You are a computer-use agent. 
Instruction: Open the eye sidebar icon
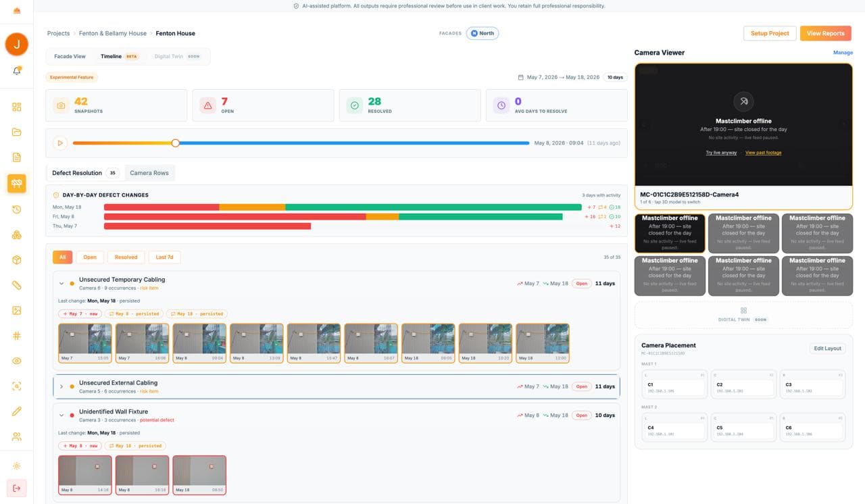pyautogui.click(x=17, y=361)
